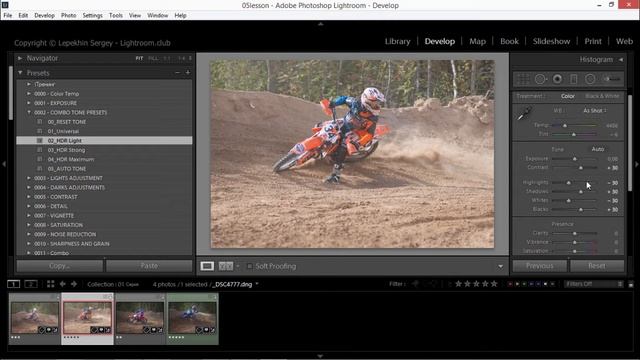Screen dimensions: 640x360
Task: Select the first filmstrip thumbnail
Action: tap(35, 319)
